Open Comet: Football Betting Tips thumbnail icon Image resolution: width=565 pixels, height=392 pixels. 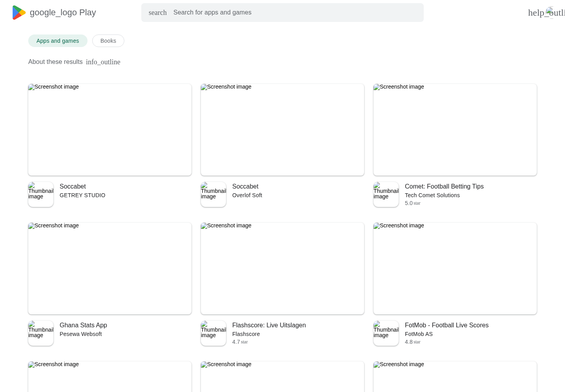[386, 194]
